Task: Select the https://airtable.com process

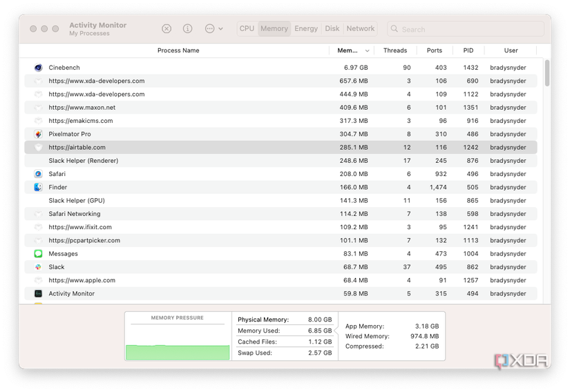Action: click(77, 148)
